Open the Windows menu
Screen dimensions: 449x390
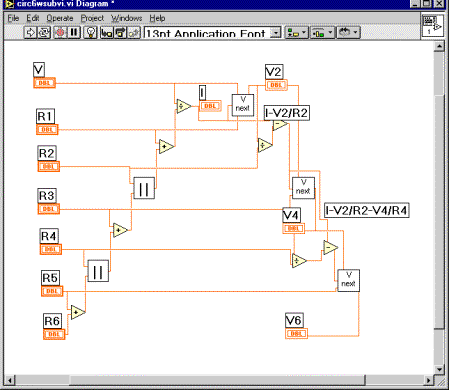coord(127,18)
